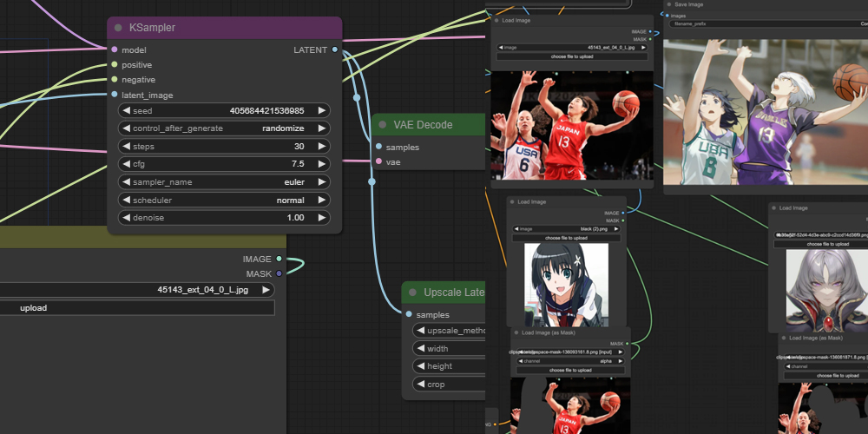Decrease denoise value with left arrow

click(x=126, y=218)
